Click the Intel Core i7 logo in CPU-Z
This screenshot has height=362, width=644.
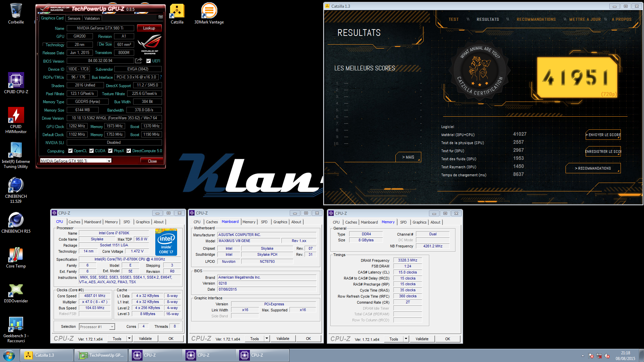coord(166,242)
